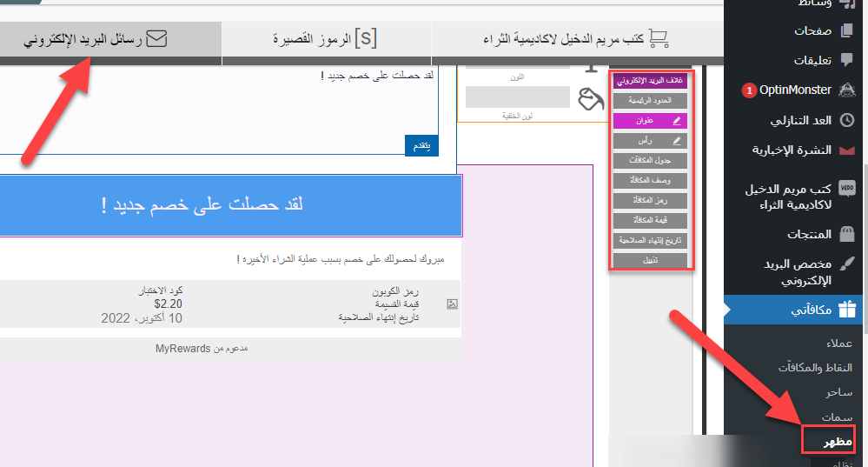The width and height of the screenshot is (868, 467).
Task: Switch to the الرموز القصيرة tab
Action: click(326, 39)
